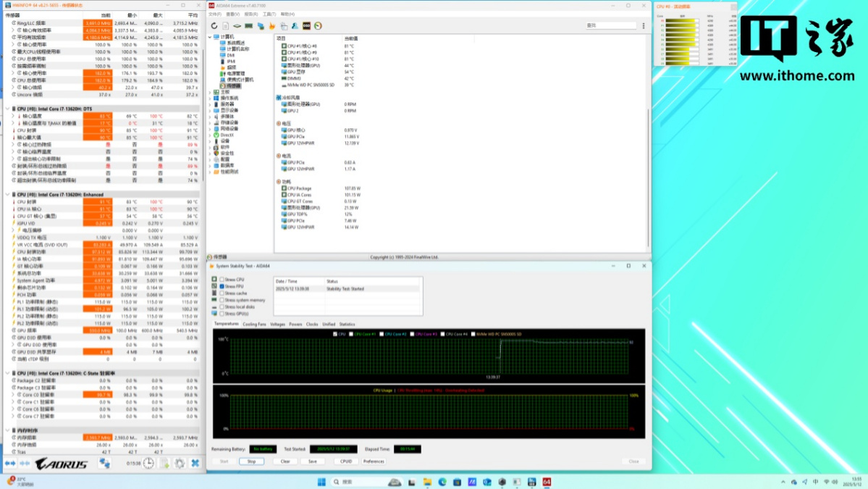Click the flame stability test toolbar icon
Viewport: 868px width, 489px height.
(x=272, y=26)
